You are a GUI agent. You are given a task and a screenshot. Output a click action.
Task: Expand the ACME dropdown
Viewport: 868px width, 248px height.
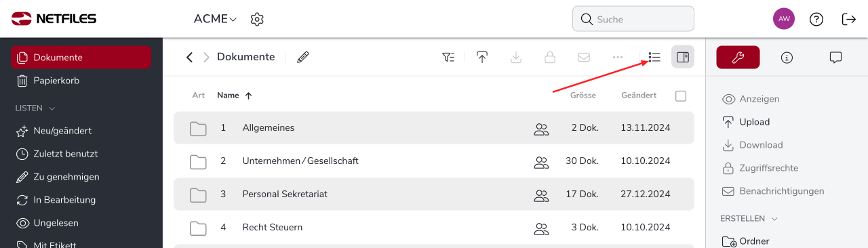coord(216,19)
